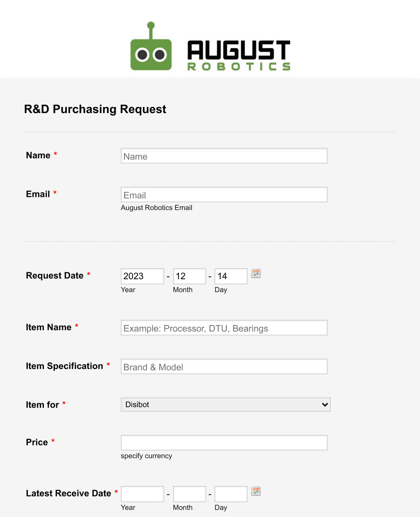
Task: Select the Request Date Month field showing 12
Action: [x=189, y=276]
